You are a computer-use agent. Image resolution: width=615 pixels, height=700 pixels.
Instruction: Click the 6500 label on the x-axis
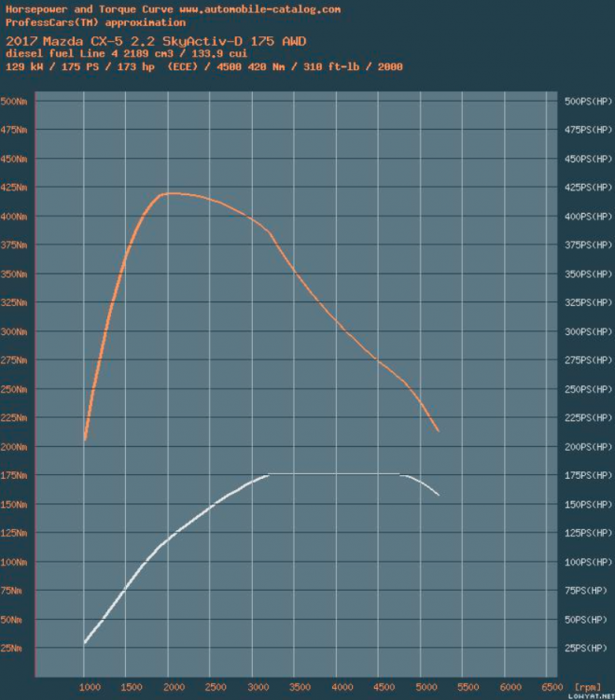coord(549,686)
